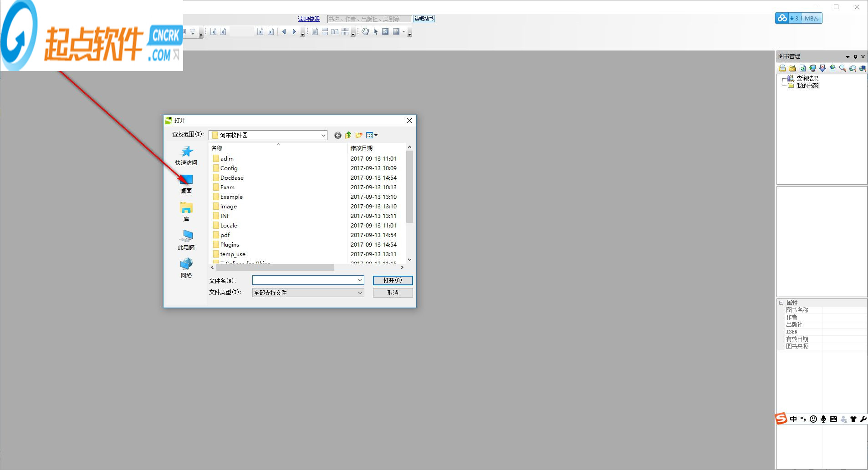
Task: Select the arrow pointer tool
Action: [375, 31]
